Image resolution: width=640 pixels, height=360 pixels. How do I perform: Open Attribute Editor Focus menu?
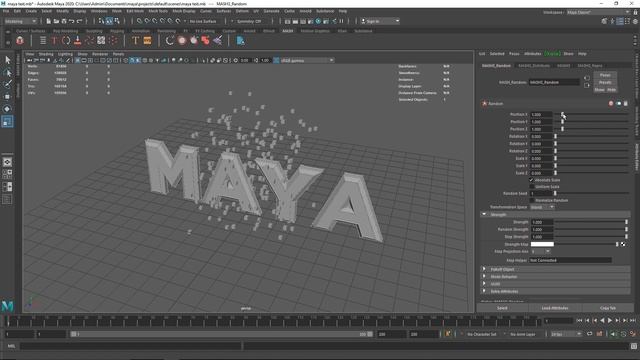click(x=514, y=53)
